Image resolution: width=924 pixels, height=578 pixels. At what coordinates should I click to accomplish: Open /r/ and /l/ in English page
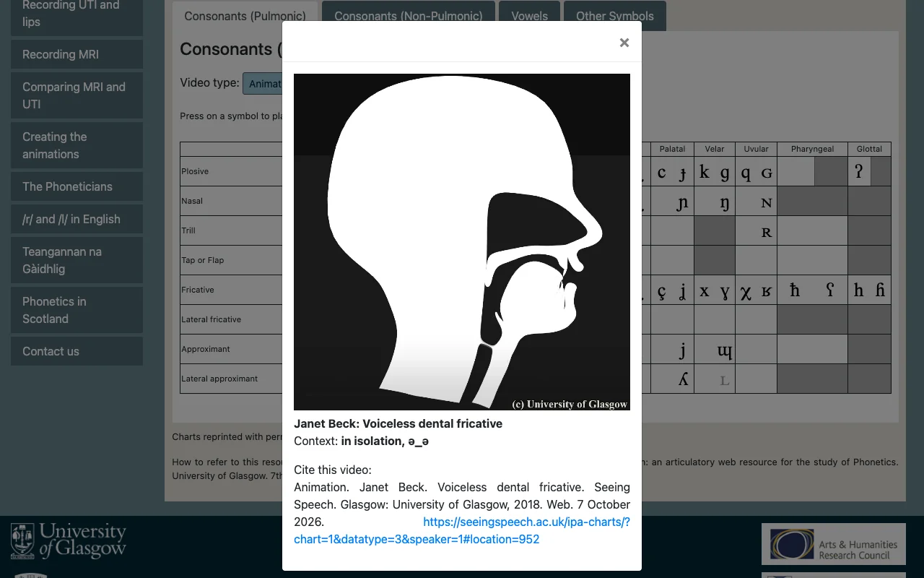(x=77, y=219)
